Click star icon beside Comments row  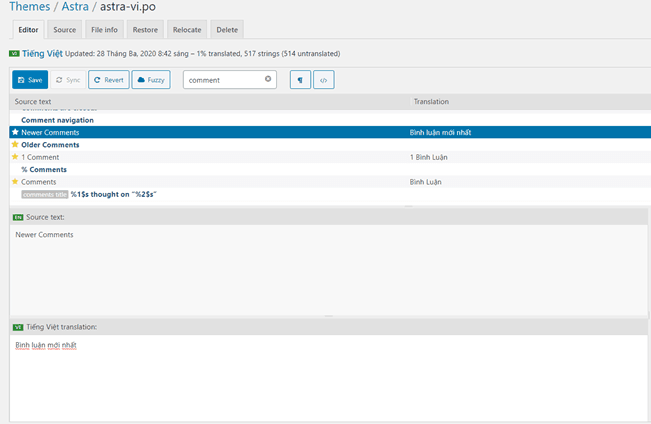pos(15,182)
